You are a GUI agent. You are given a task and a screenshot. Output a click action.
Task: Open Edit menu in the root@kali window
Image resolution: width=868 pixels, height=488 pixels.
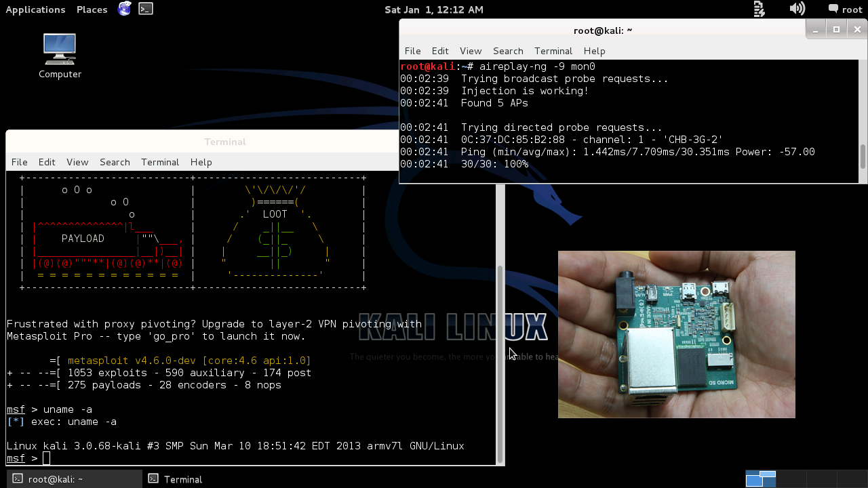(x=440, y=51)
